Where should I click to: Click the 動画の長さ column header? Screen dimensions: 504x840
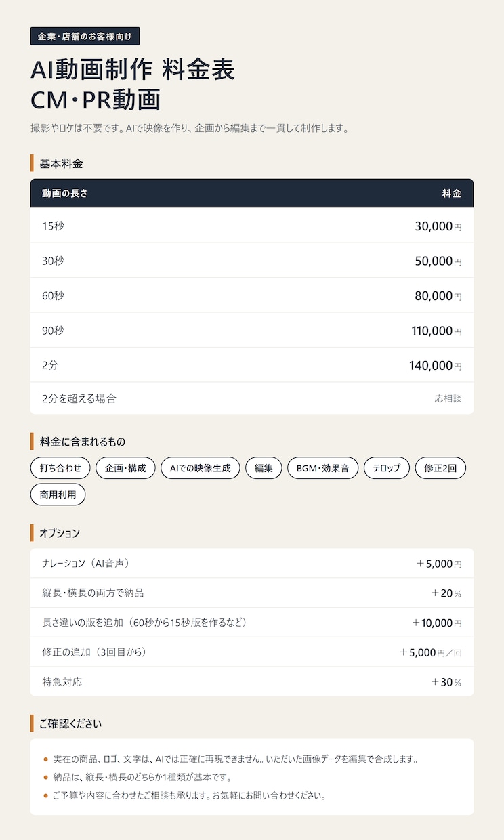point(65,194)
